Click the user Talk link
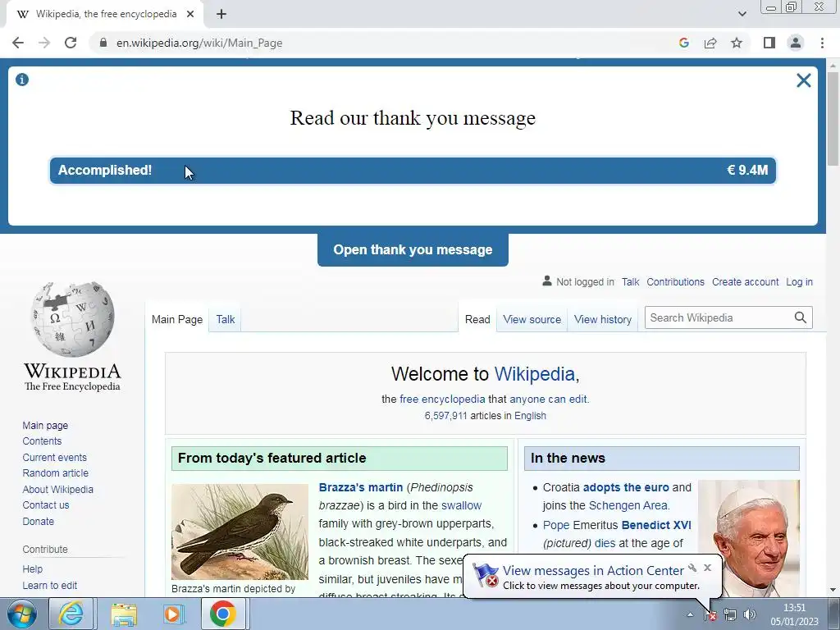This screenshot has width=840, height=630. click(x=630, y=282)
